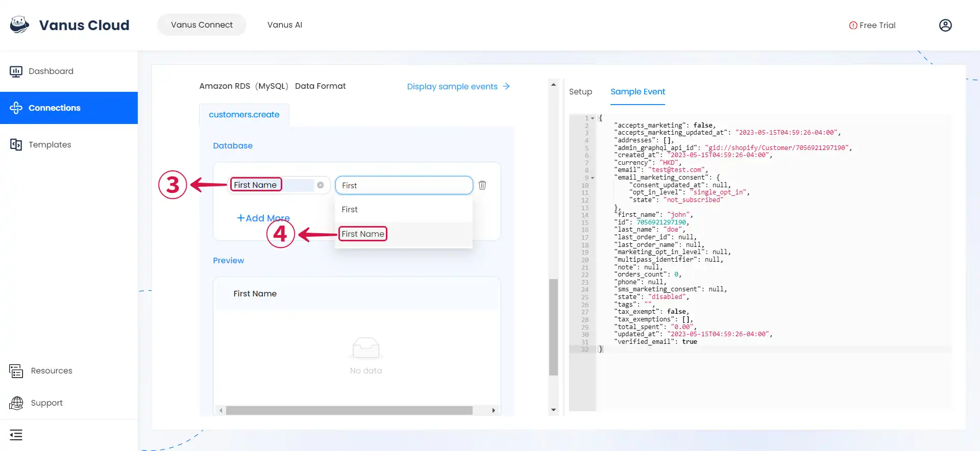Select the customers.create tab
Screen dimensions: 980x451
coord(244,115)
